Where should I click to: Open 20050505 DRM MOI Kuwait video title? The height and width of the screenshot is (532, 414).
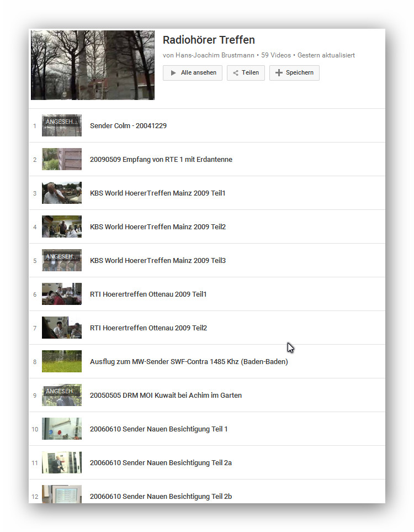click(x=166, y=396)
